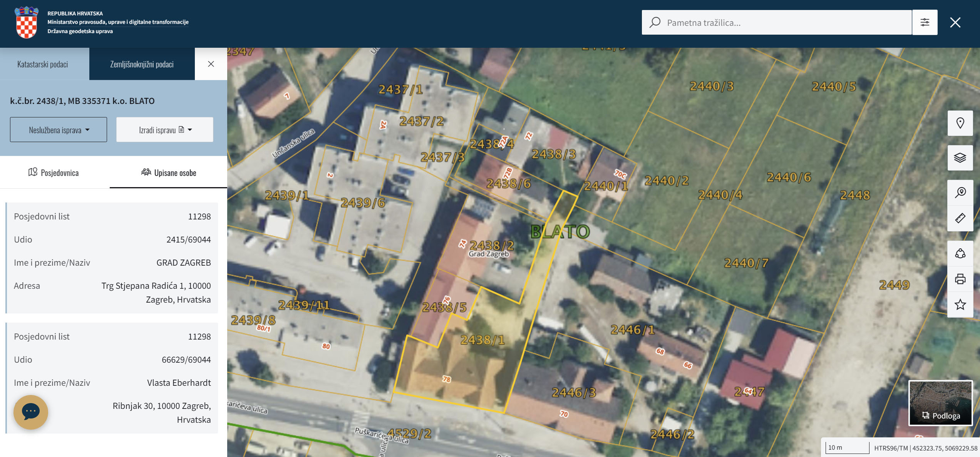This screenshot has width=980, height=457.
Task: Select the location search magnifier tool
Action: [960, 193]
